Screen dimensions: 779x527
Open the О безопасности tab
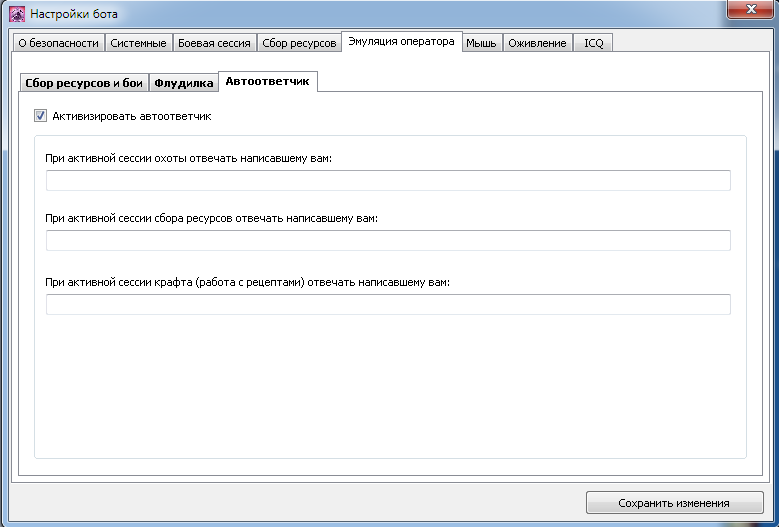tap(59, 43)
